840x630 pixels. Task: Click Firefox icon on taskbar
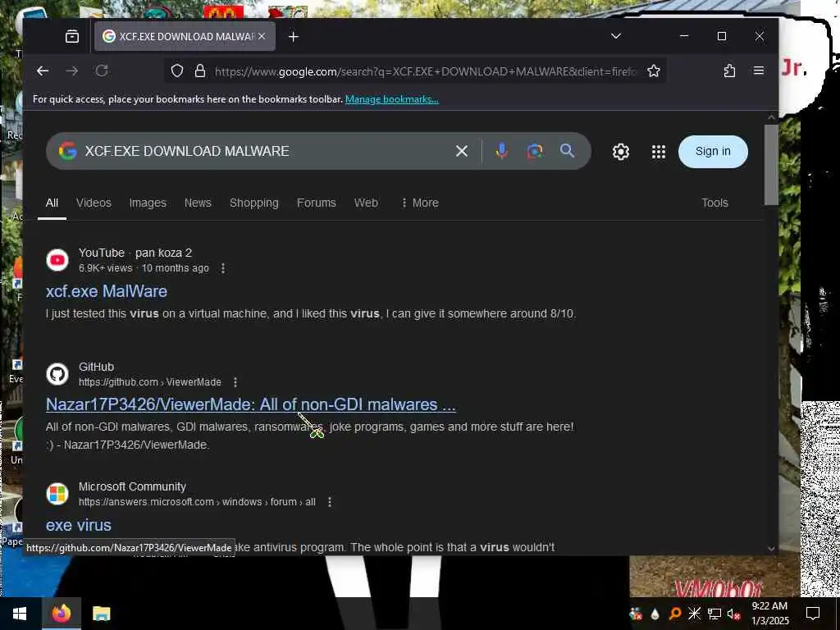(x=61, y=614)
